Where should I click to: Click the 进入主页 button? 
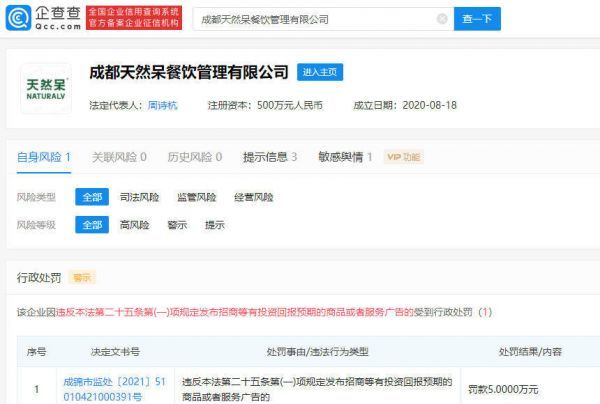[320, 72]
